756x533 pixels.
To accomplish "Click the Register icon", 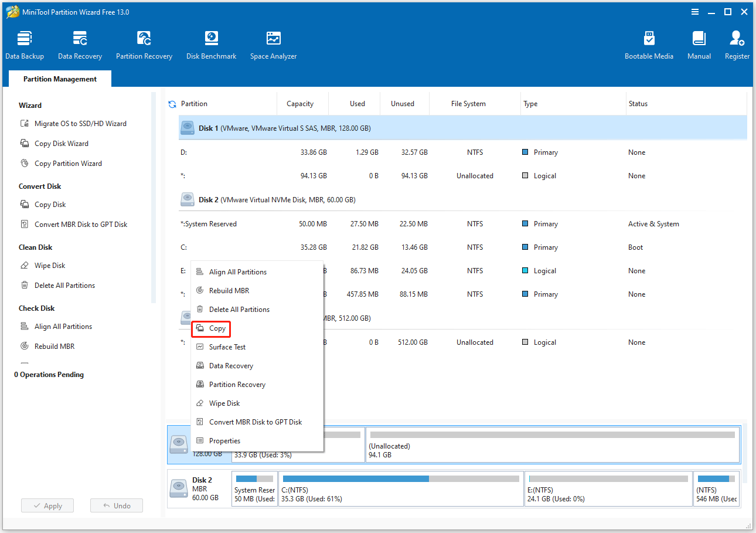I will [737, 44].
